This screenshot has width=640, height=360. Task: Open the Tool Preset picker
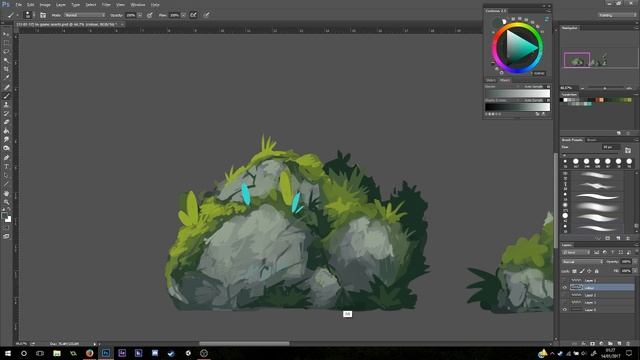click(12, 15)
